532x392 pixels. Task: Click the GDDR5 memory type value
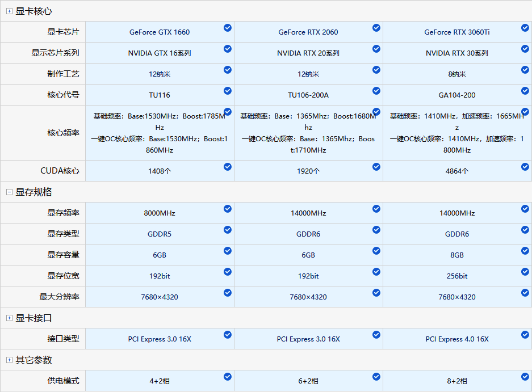pyautogui.click(x=160, y=234)
